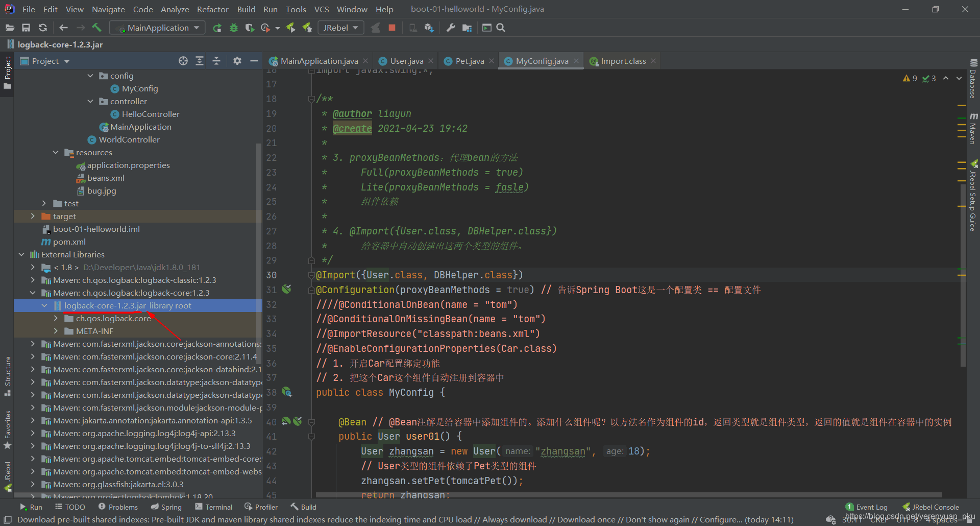Click the Build project hammer icon
980x526 pixels.
[96, 28]
